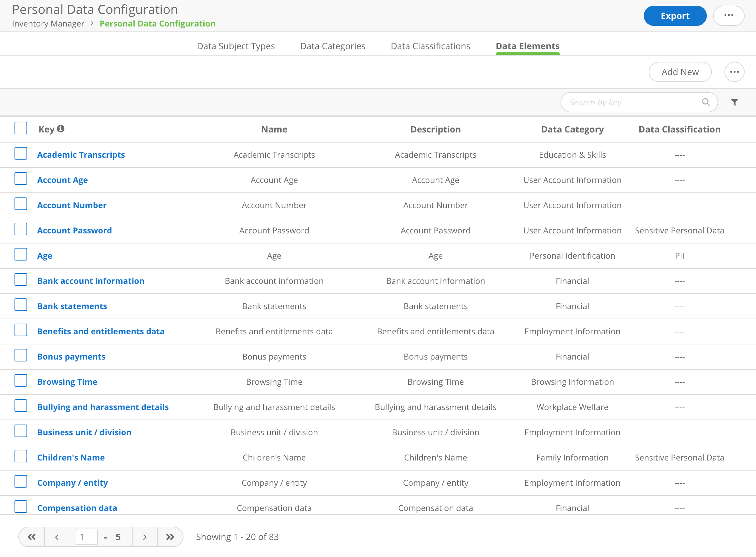Screen dimensions: 756x557
Task: Navigate back via Inventory Manager breadcrumb
Action: [x=48, y=24]
